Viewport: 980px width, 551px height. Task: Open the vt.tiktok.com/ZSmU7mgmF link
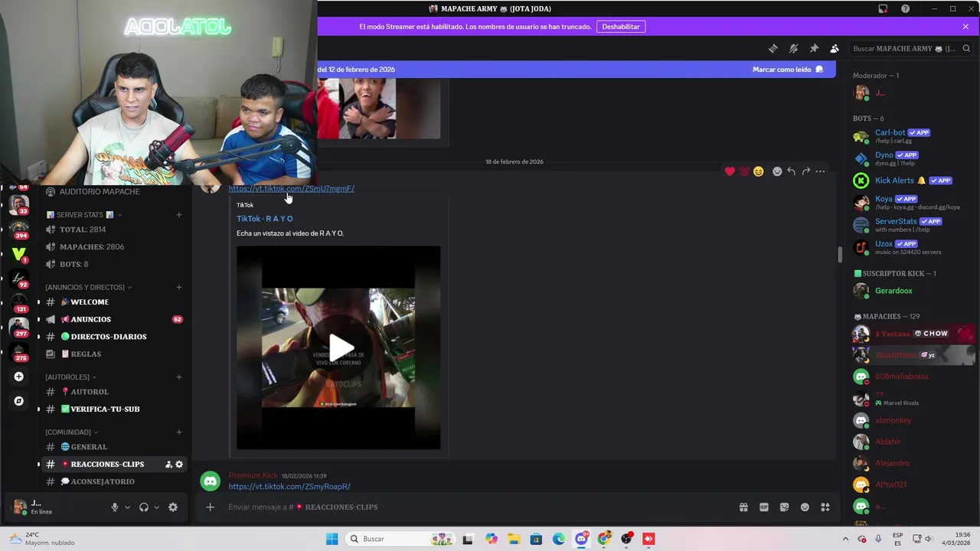(291, 188)
